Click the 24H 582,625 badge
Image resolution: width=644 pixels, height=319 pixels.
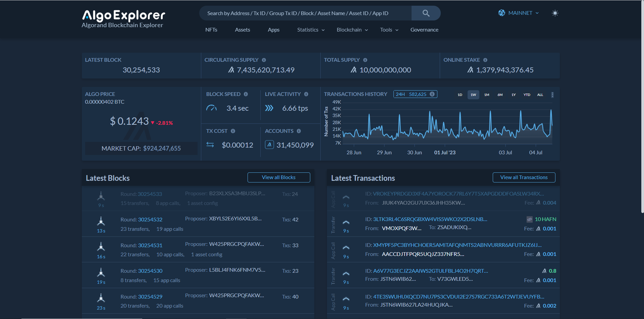tap(415, 94)
